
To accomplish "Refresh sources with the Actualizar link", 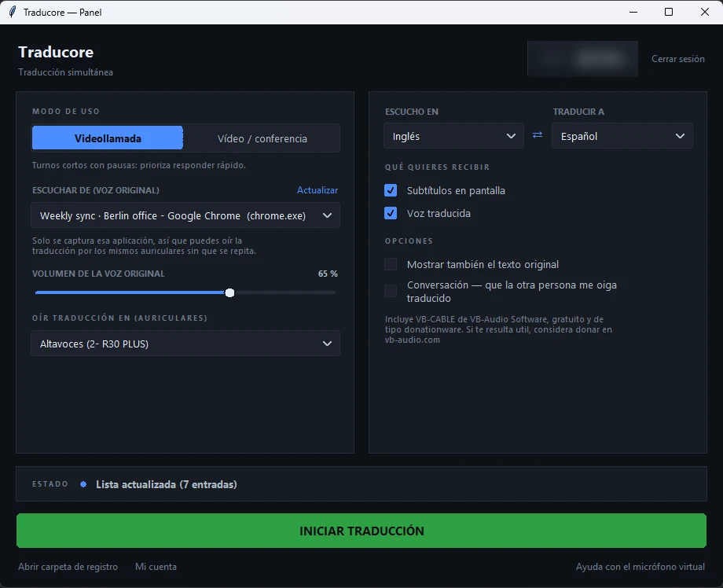I will coord(317,190).
